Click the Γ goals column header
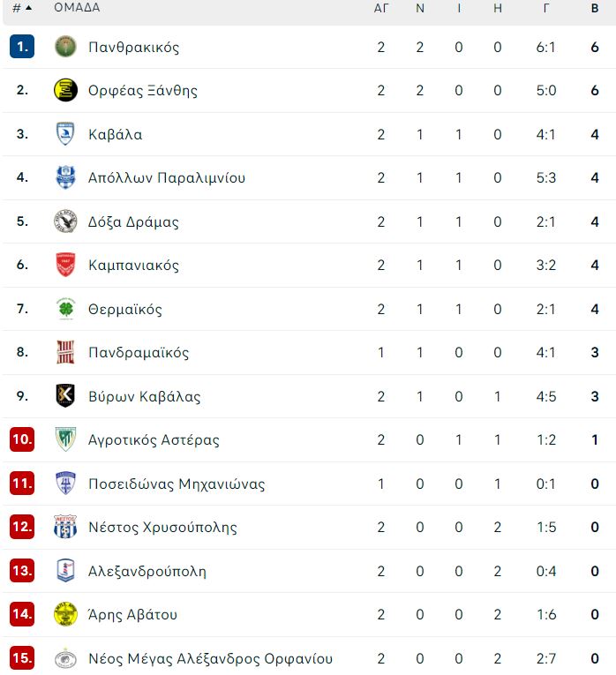Screen dimensions: 616x675 click(x=545, y=8)
